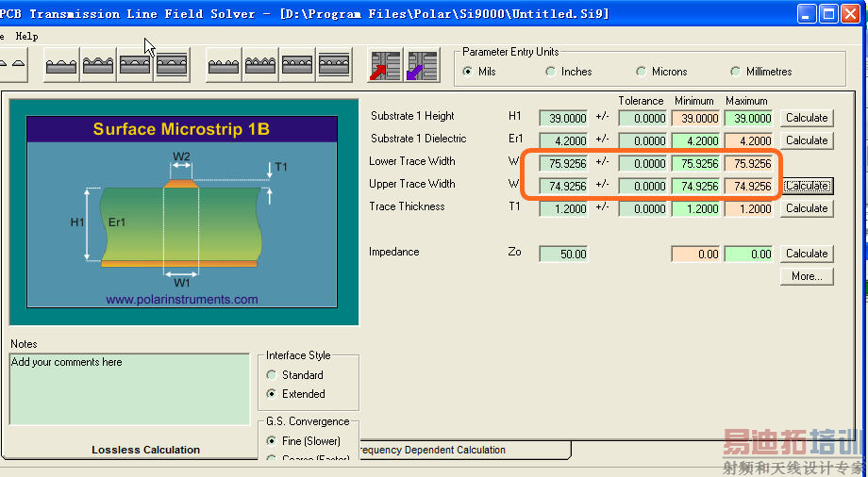
Task: Switch to the Frequency Dependent Calculation tab
Action: click(x=432, y=450)
